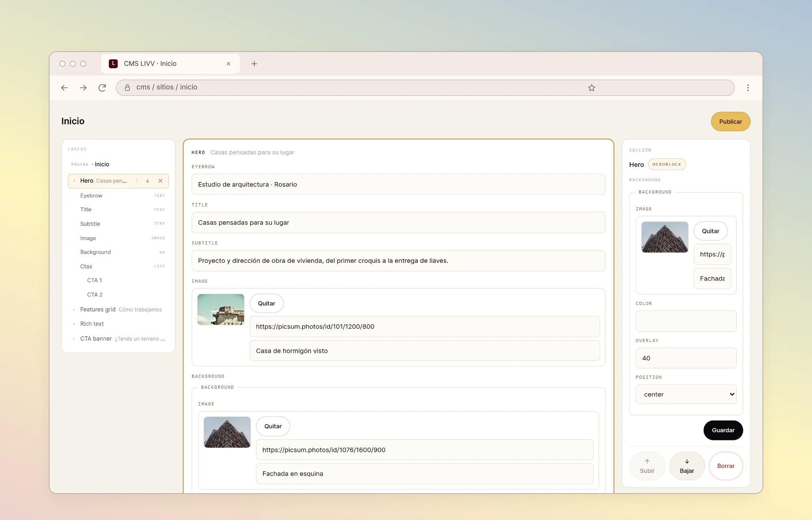Expand the CTA banner layer
The height and width of the screenshot is (520, 812).
[74, 339]
